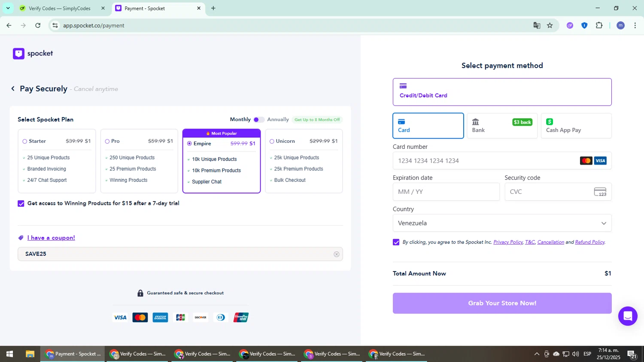Open Windows Start menu
Viewport: 644px width, 362px height.
tap(9, 354)
